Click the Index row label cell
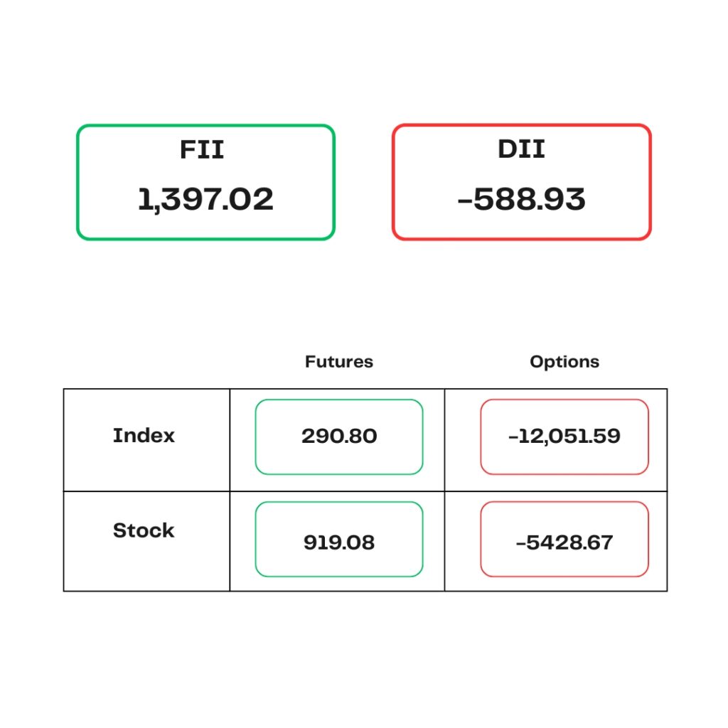This screenshot has width=728, height=728. click(146, 440)
